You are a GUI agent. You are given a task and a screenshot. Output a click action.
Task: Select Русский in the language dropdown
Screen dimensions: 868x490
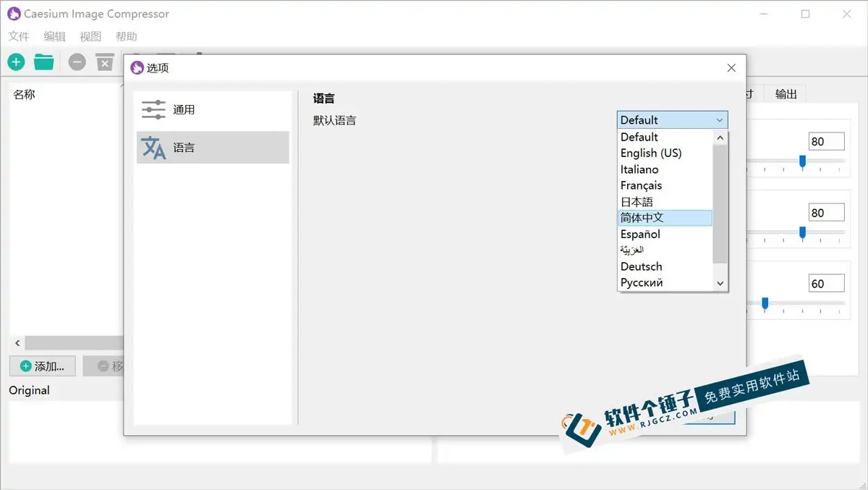[665, 282]
